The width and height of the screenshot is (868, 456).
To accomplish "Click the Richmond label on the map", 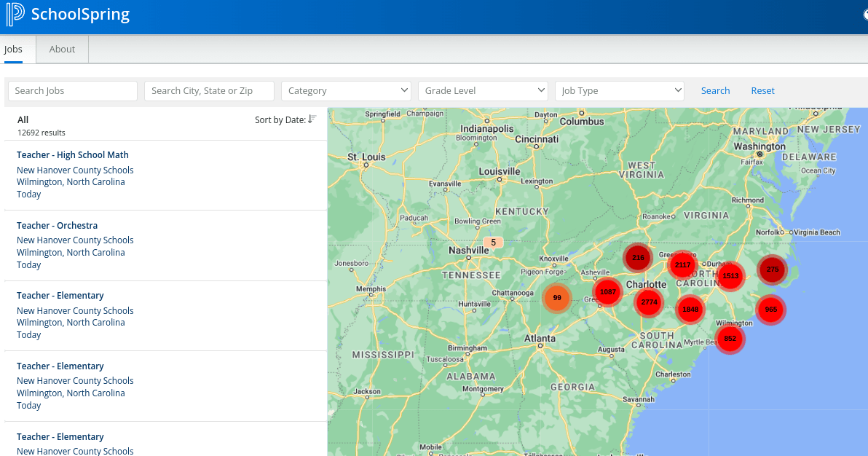I will 747,200.
